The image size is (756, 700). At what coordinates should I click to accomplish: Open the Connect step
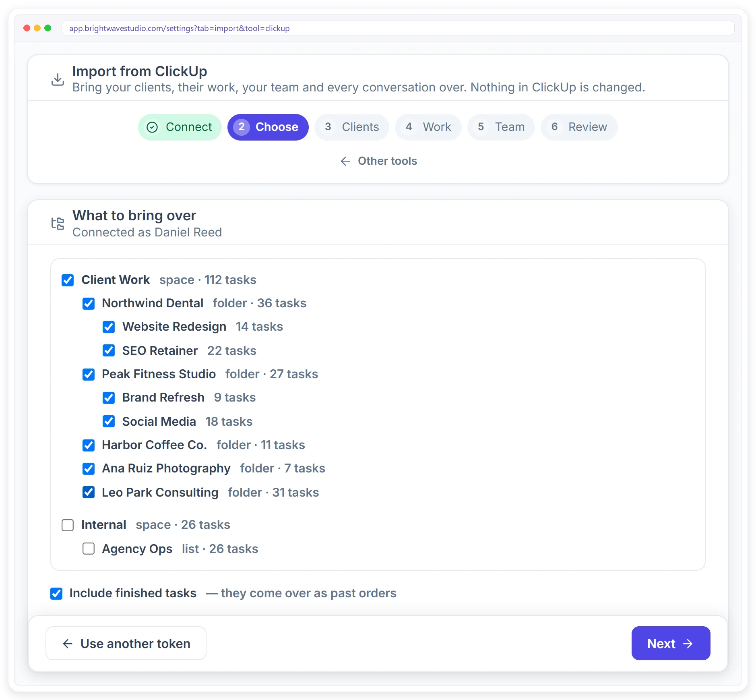point(180,127)
